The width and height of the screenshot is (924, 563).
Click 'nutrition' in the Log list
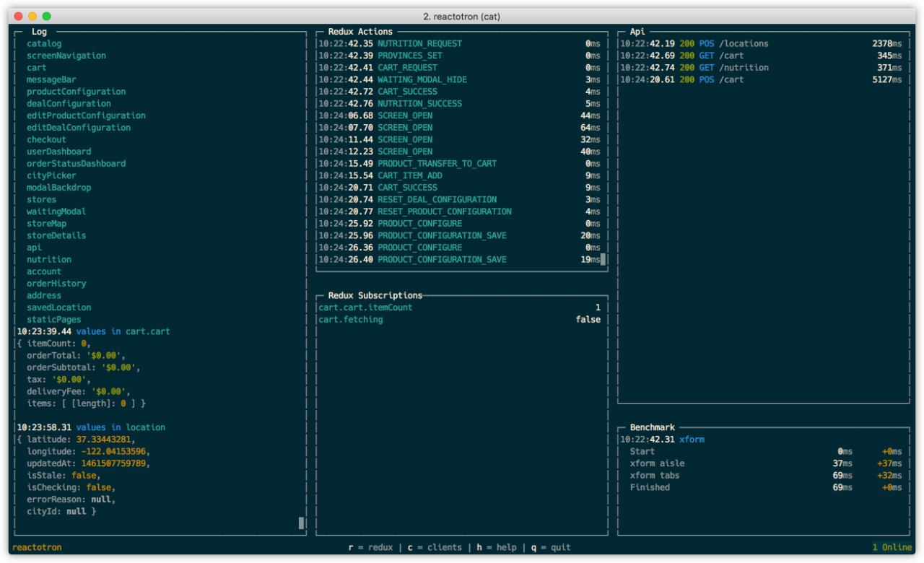coord(49,259)
